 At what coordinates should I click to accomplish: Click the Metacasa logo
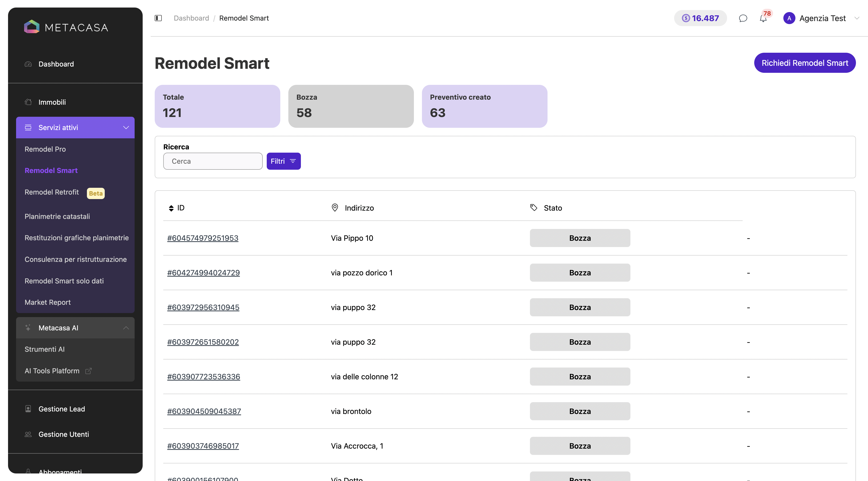66,27
